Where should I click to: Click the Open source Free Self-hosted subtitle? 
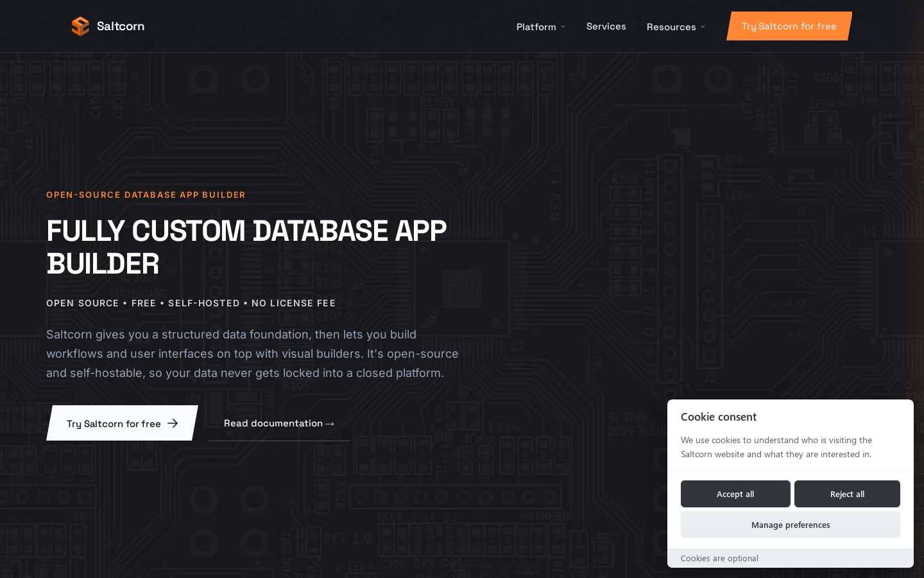pos(191,303)
